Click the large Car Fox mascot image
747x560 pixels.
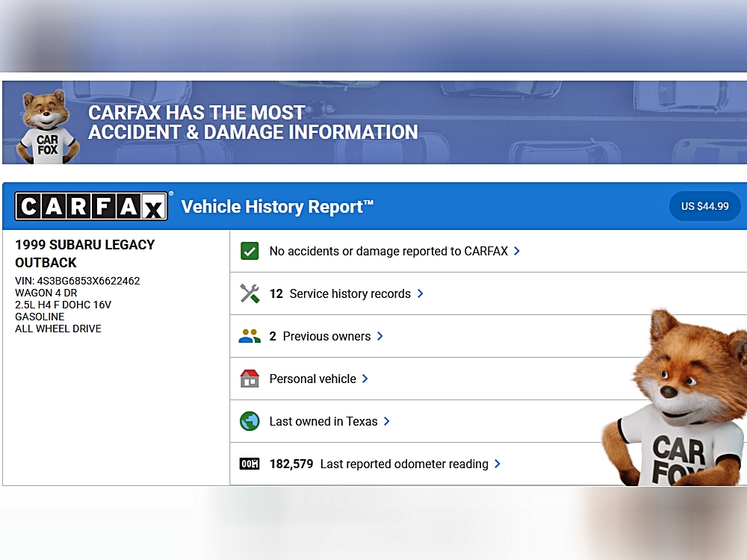pos(676,403)
